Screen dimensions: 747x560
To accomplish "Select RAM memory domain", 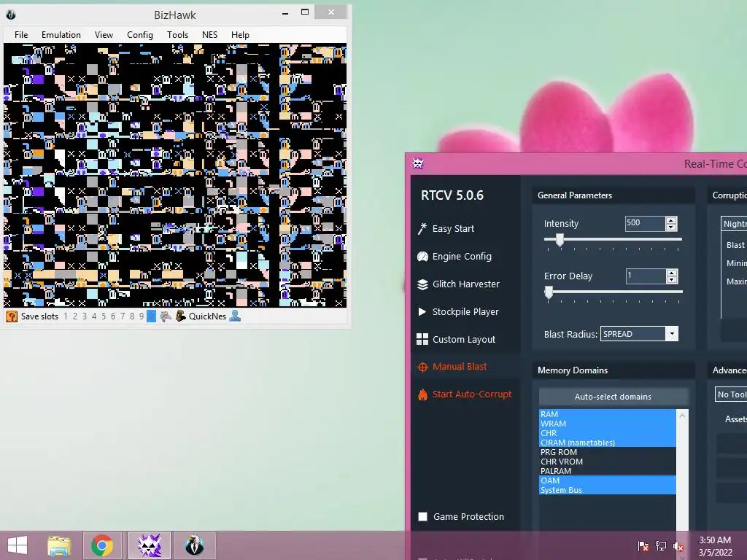I will pos(608,414).
